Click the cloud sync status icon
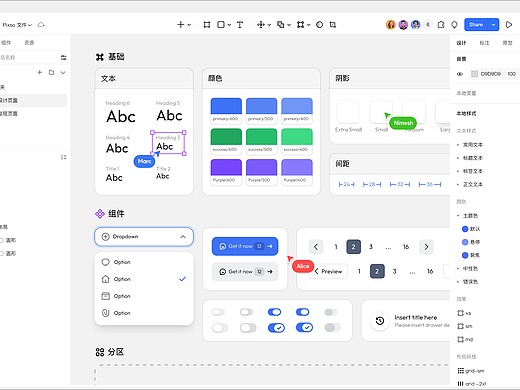This screenshot has width=520, height=390. pos(41,25)
